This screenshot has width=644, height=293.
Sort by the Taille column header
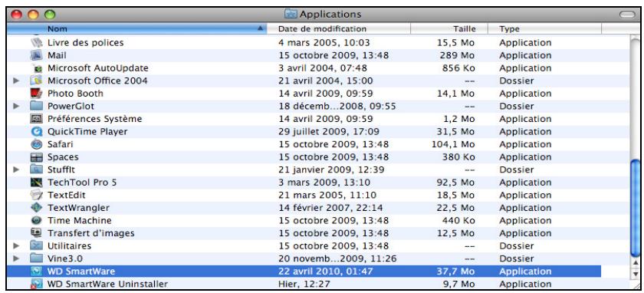coord(449,29)
